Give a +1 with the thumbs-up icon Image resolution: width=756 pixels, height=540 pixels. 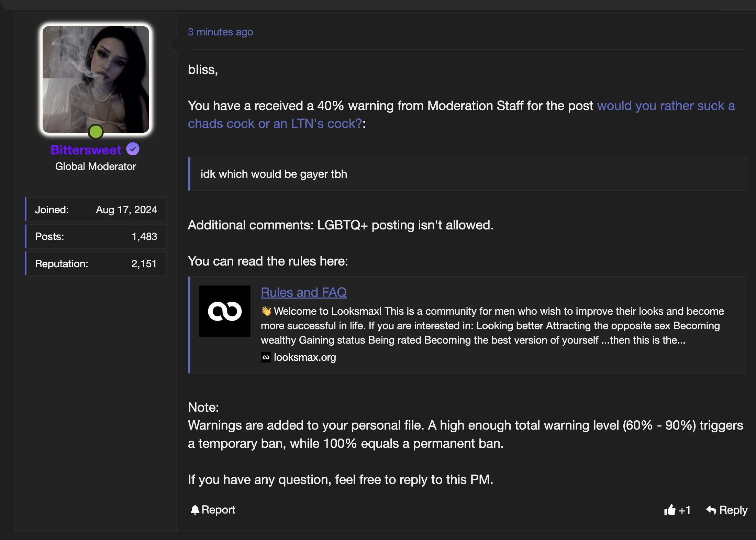(677, 510)
